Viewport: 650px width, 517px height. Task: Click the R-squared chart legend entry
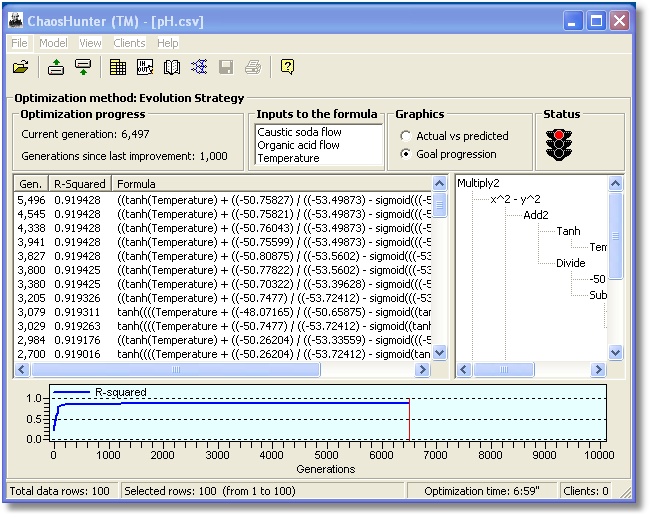pyautogui.click(x=100, y=392)
